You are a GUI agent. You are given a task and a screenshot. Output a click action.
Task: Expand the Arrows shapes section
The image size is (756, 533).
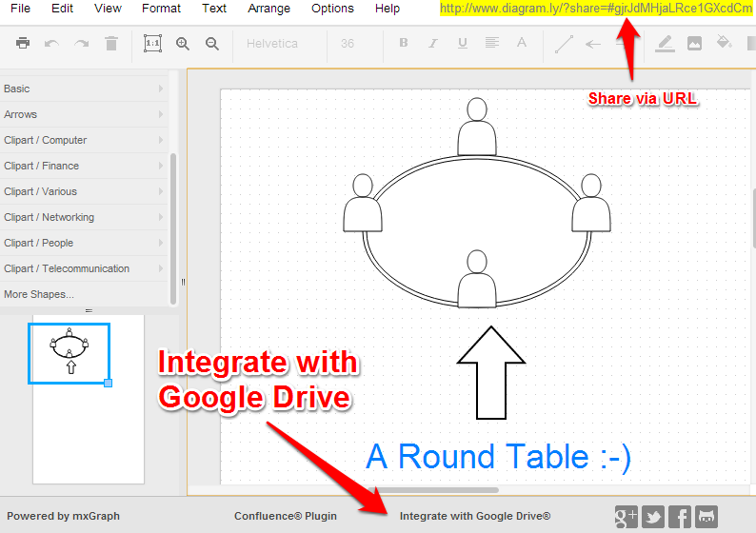[x=84, y=114]
